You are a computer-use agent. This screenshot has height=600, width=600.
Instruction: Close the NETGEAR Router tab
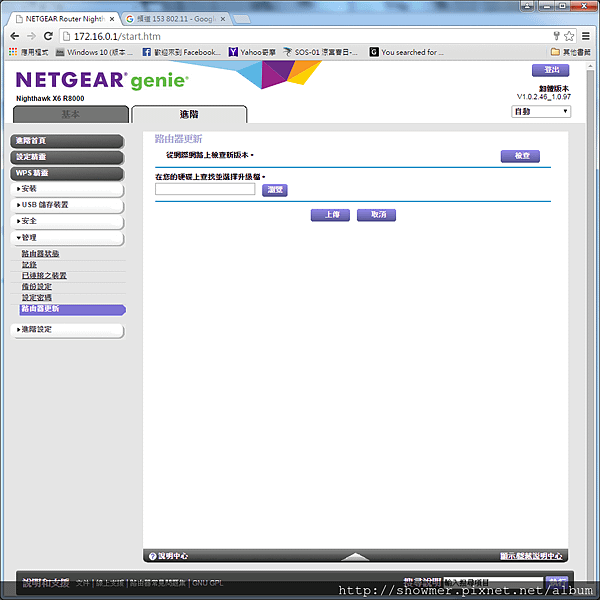[112, 19]
